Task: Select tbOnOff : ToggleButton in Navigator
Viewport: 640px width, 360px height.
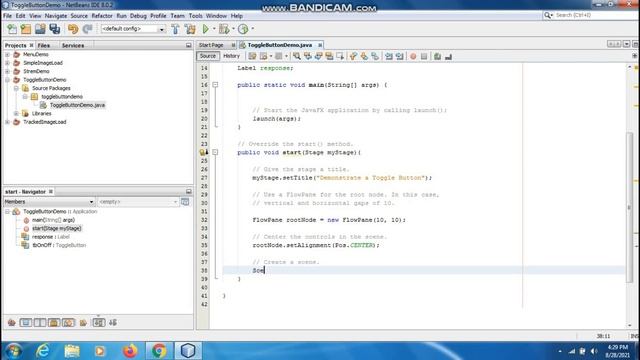Action: pyautogui.click(x=59, y=245)
